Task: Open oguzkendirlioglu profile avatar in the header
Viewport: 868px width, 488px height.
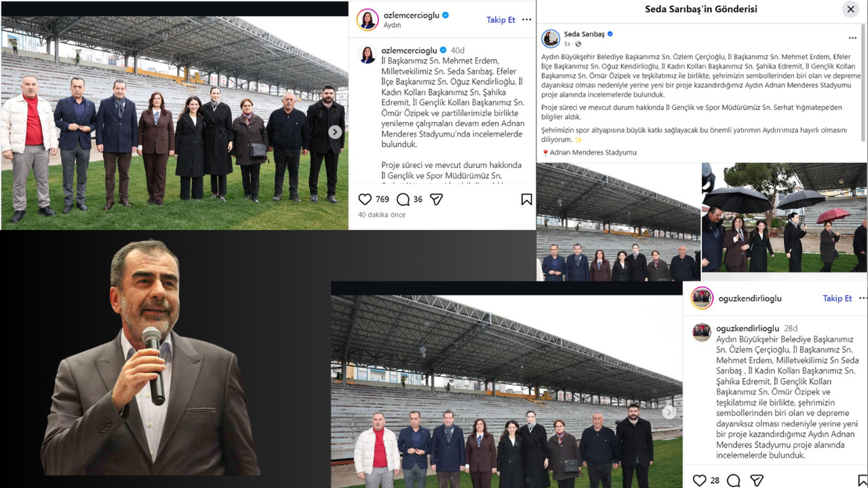Action: (702, 298)
